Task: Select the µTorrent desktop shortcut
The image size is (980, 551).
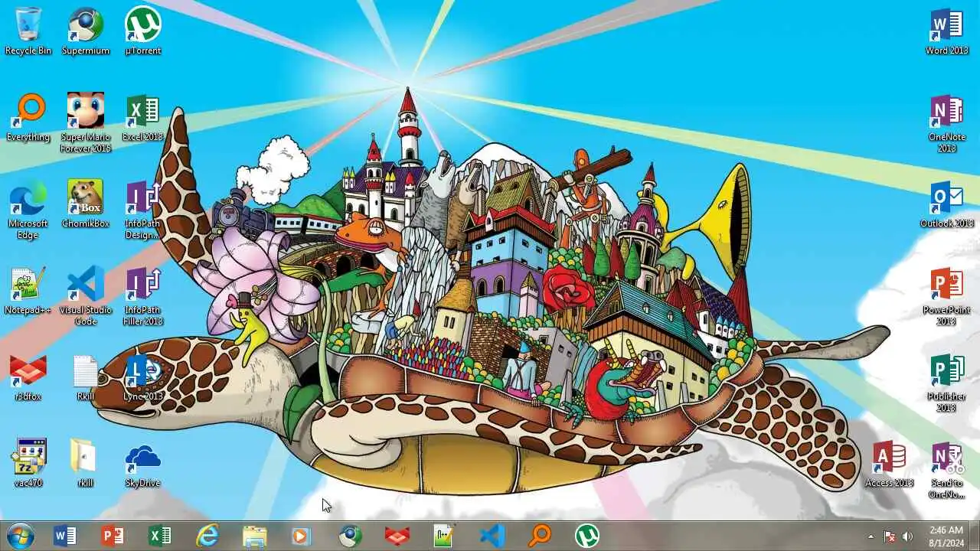Action: 143,31
